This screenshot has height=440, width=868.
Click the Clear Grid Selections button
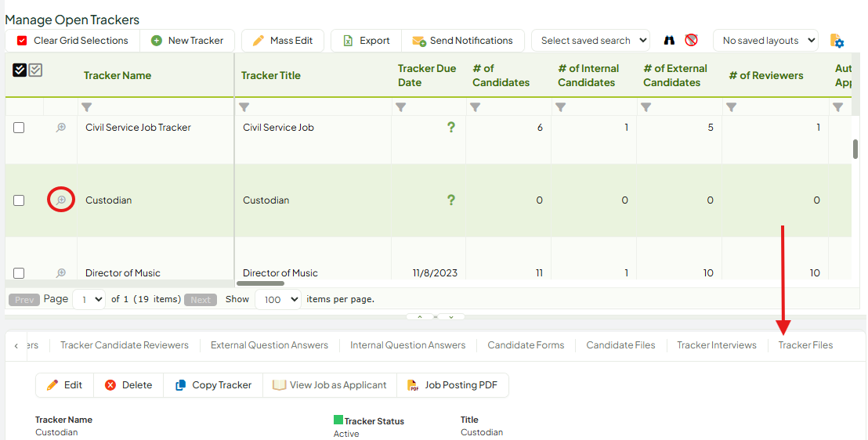pyautogui.click(x=73, y=41)
